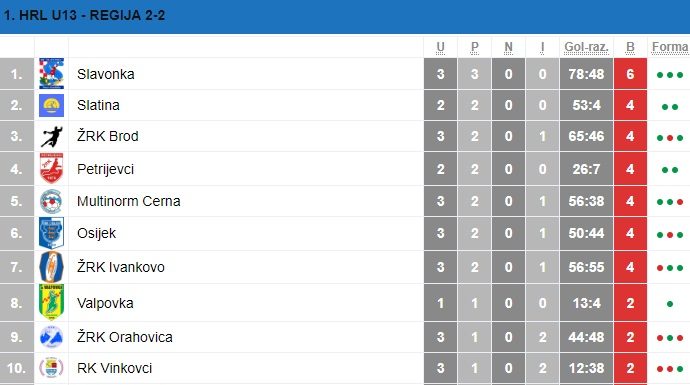Open the Multinorm Cerna round logo

[51, 201]
